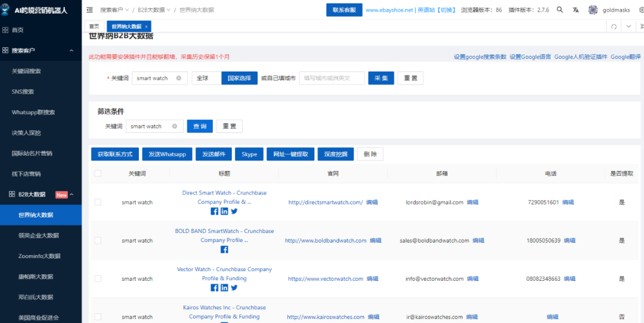Check the Vector Watch row checkbox
The height and width of the screenshot is (323, 644).
tap(98, 279)
